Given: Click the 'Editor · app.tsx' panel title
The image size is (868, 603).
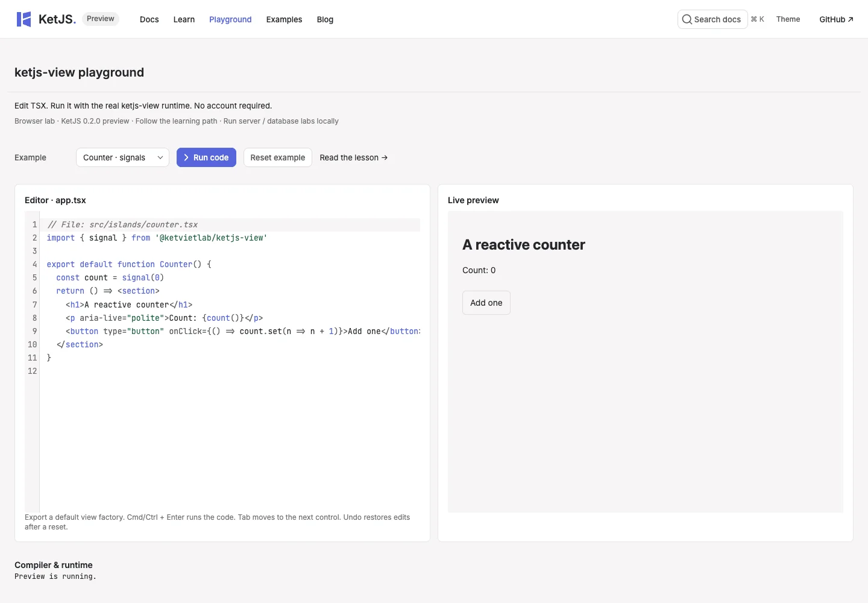Looking at the screenshot, I should (x=55, y=200).
